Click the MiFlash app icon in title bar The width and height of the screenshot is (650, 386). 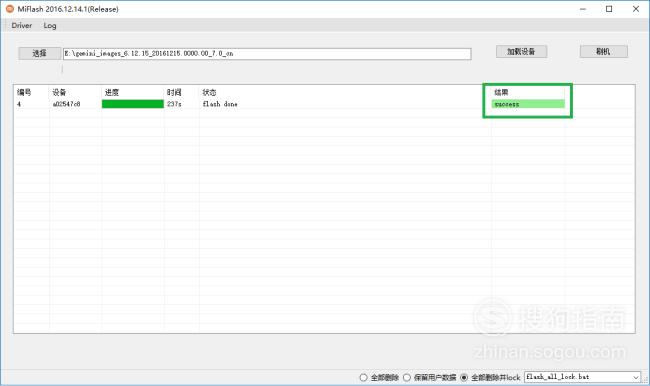10,9
